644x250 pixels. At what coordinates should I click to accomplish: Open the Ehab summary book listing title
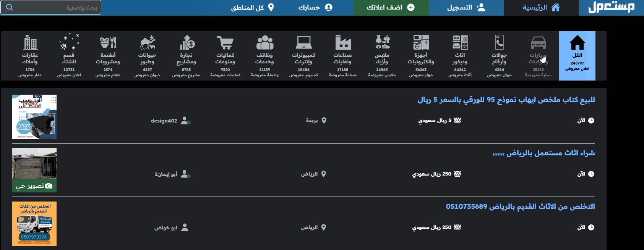click(506, 100)
